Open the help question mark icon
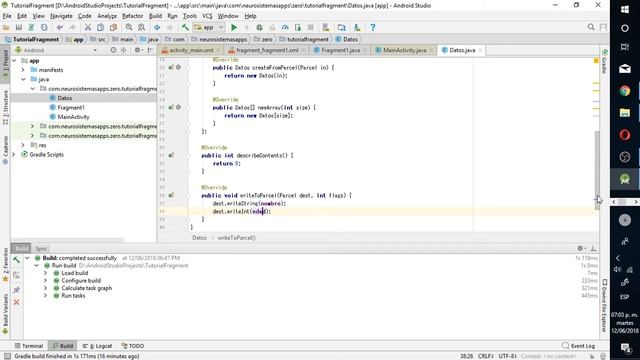640x360 pixels. (372, 27)
